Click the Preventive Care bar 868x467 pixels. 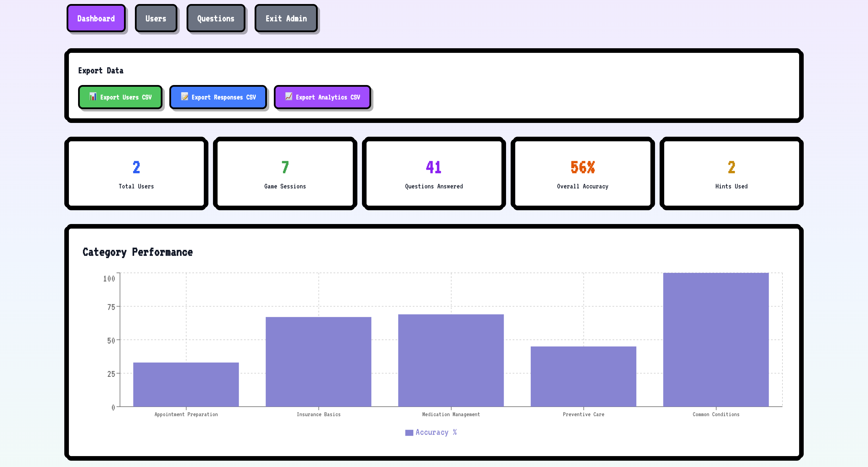pos(583,376)
